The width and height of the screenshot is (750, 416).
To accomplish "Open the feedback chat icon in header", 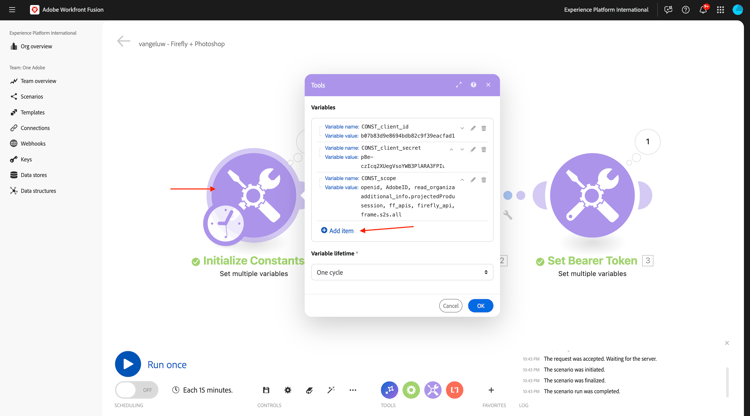I will (668, 10).
